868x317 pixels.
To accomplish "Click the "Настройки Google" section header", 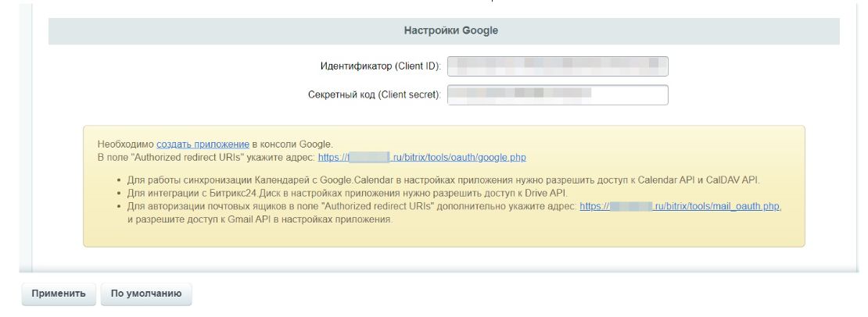I will [x=450, y=31].
